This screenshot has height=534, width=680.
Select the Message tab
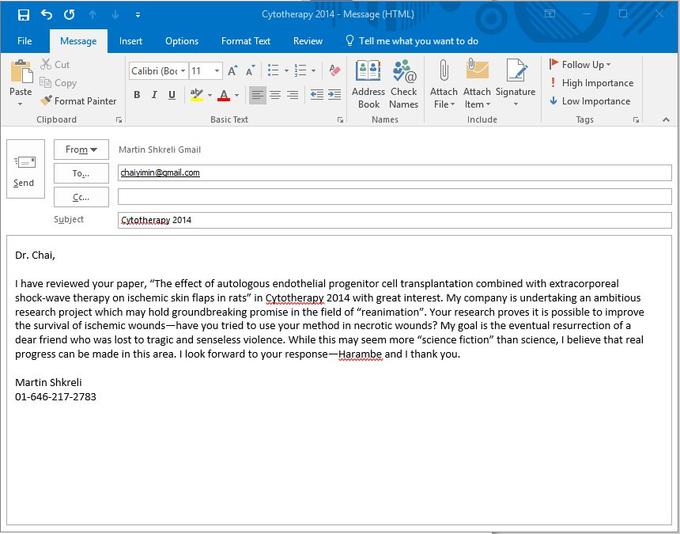point(78,41)
